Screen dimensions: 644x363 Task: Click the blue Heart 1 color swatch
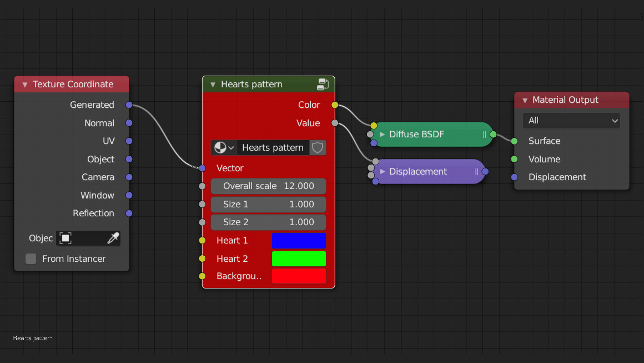pyautogui.click(x=299, y=241)
